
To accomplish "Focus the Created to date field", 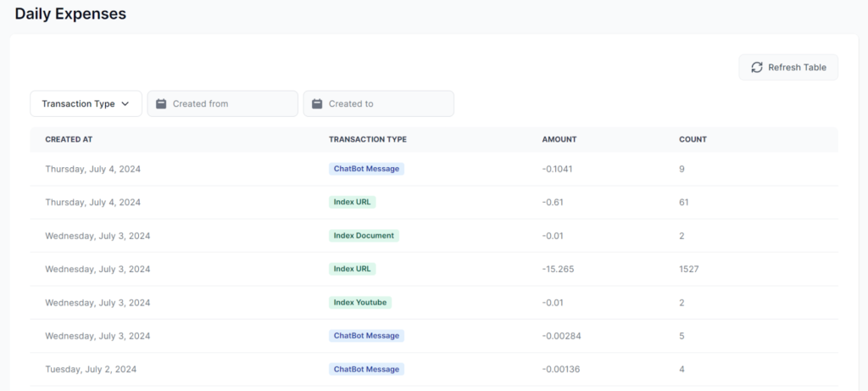I will coord(387,103).
